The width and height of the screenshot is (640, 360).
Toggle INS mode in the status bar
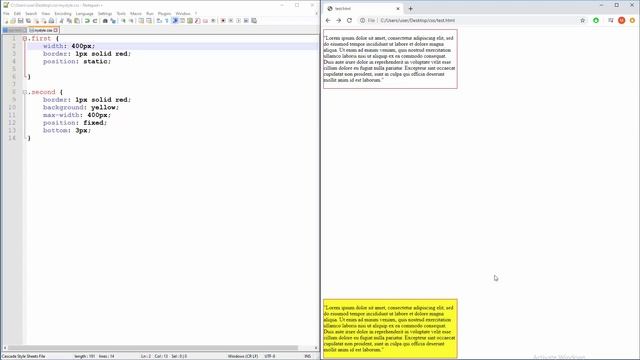[308, 356]
